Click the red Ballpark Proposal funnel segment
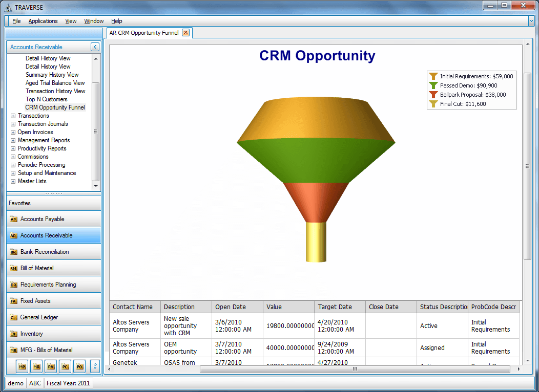The width and height of the screenshot is (539, 392). (316, 202)
